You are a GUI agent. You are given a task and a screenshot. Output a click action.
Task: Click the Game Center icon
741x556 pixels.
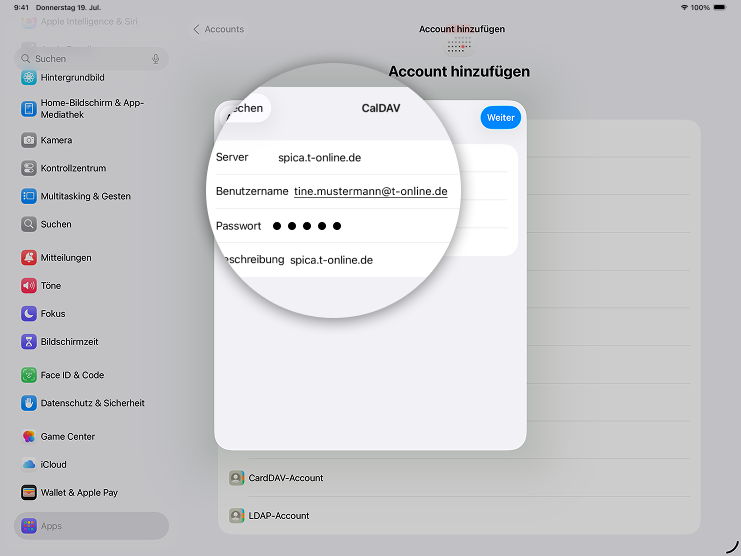pyautogui.click(x=29, y=437)
